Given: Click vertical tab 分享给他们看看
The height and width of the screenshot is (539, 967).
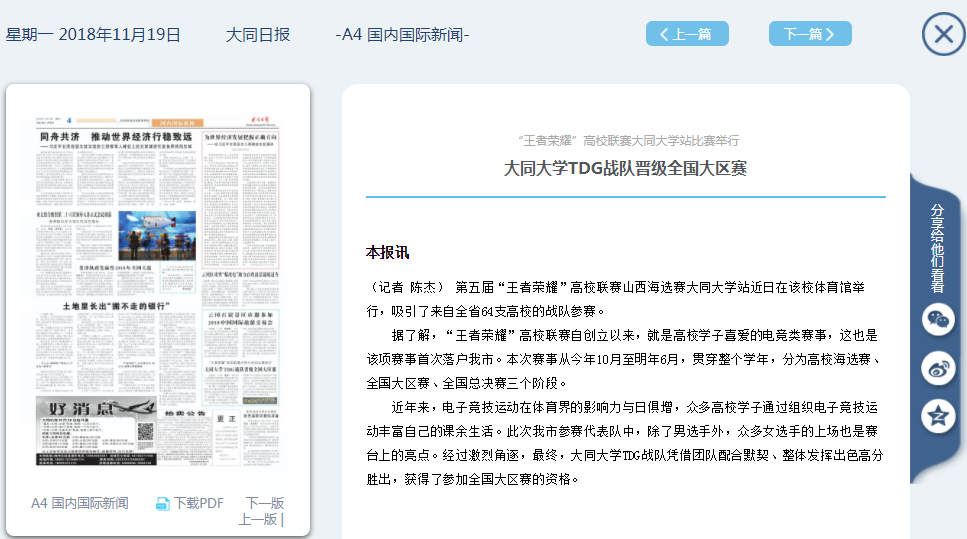Looking at the screenshot, I should pos(937,248).
